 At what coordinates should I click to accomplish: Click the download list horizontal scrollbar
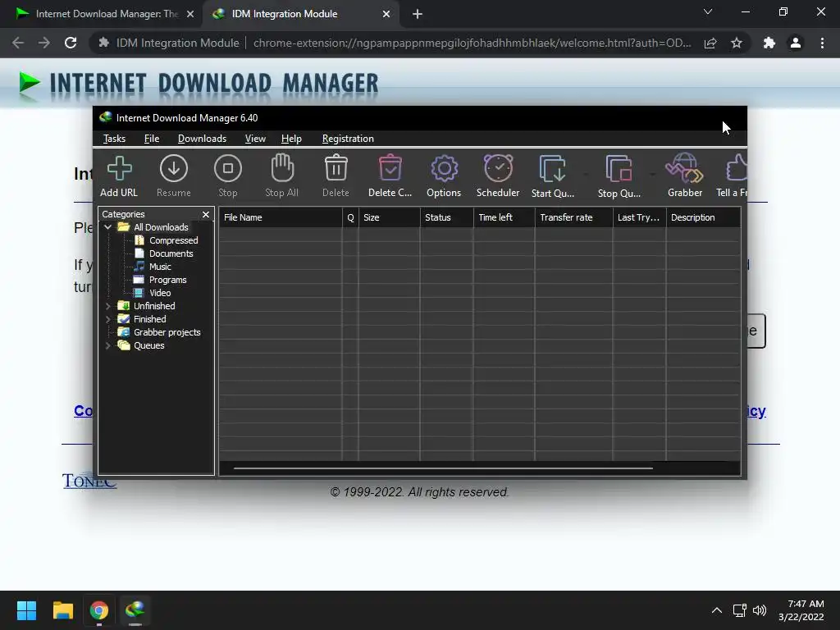(x=443, y=468)
